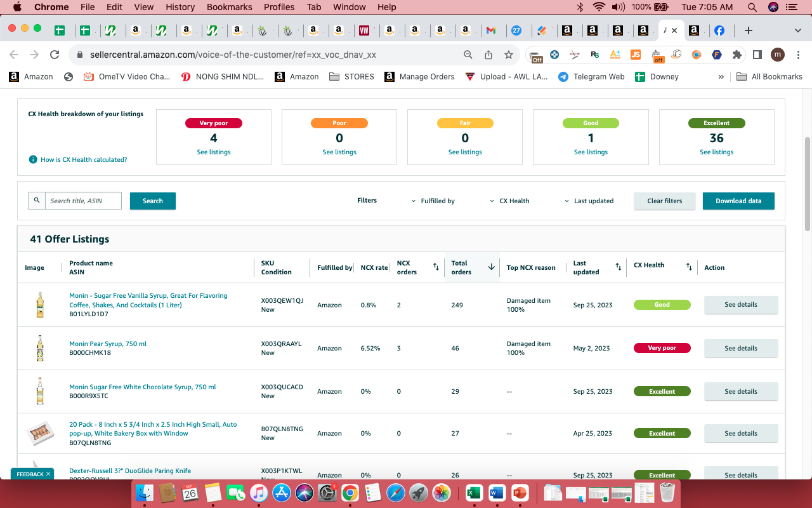This screenshot has height=508, width=812.
Task: Open the Manage Orders bookmark
Action: coord(419,76)
